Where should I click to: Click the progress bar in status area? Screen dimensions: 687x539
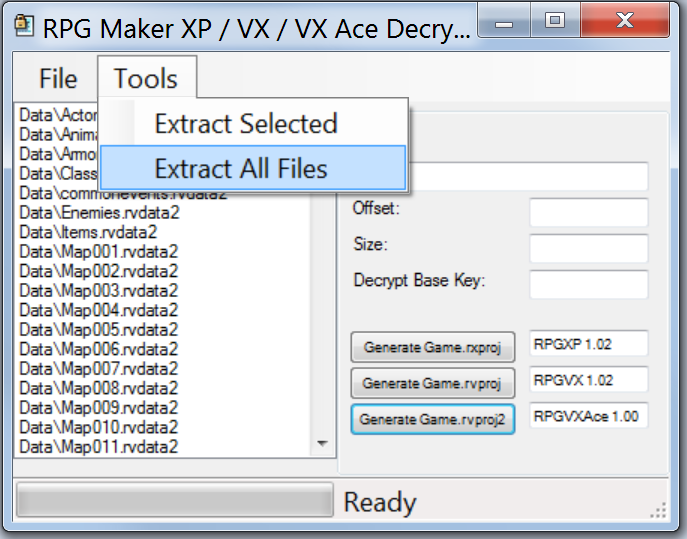175,500
